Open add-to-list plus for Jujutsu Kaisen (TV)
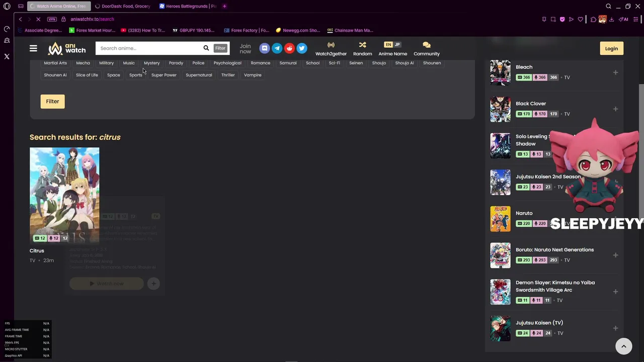The image size is (644, 362). (x=615, y=328)
